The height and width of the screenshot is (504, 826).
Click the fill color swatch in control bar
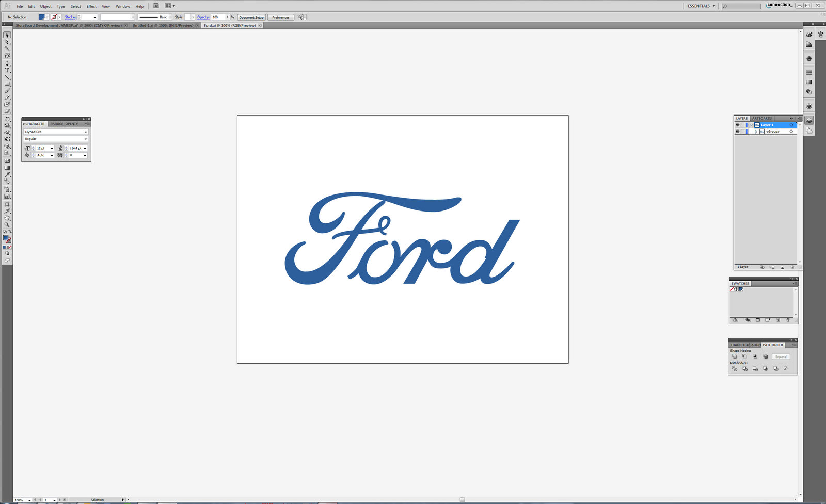42,17
